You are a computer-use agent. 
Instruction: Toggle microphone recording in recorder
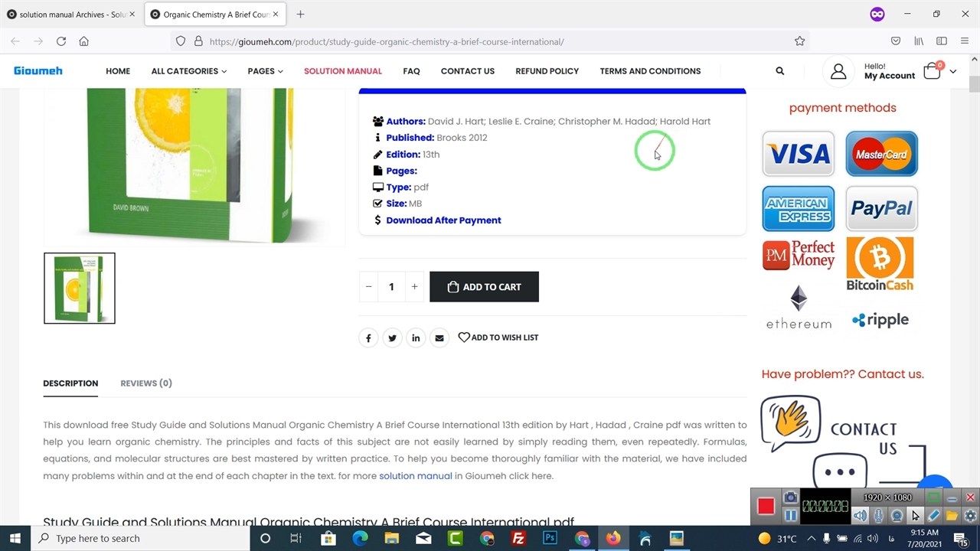(x=879, y=516)
